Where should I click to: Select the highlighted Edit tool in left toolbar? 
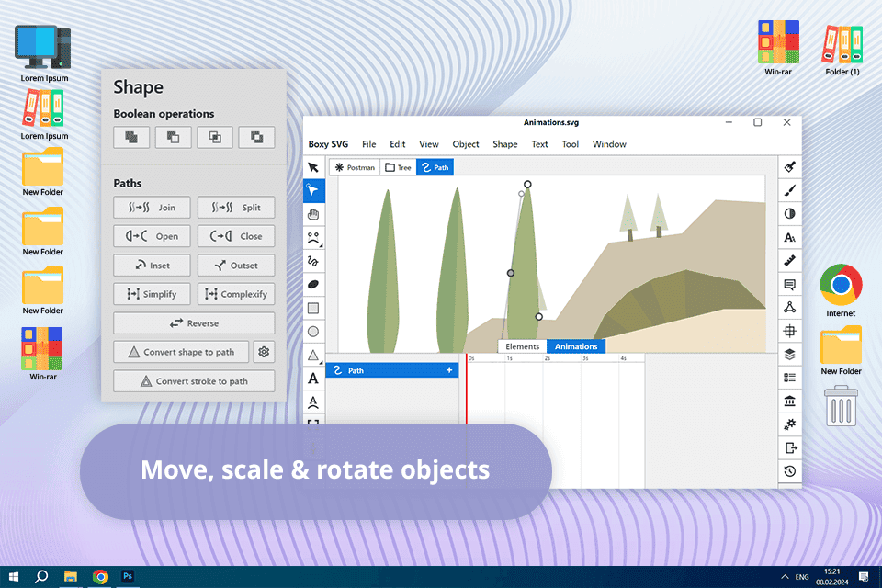[x=314, y=191]
